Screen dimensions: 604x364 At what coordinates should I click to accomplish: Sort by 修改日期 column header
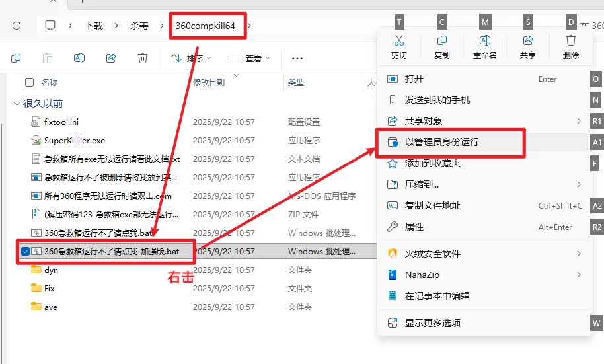pyautogui.click(x=209, y=82)
